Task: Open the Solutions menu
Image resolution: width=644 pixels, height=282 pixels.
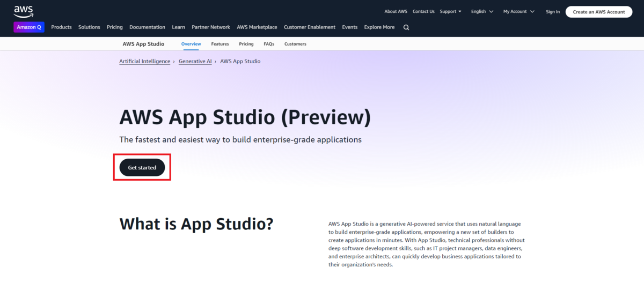Action: point(89,27)
